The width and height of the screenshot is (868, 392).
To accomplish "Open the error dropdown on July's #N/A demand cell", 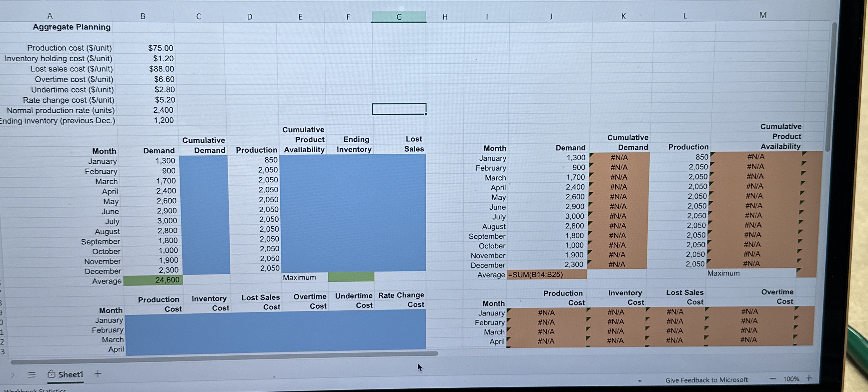I will 591,214.
